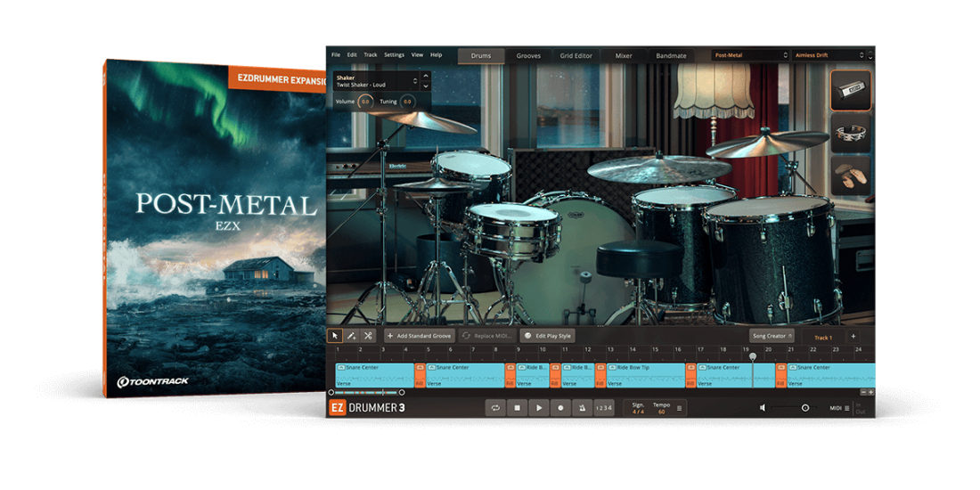Viewport: 980px width, 490px height.
Task: Adjust the master volume slider
Action: point(804,408)
